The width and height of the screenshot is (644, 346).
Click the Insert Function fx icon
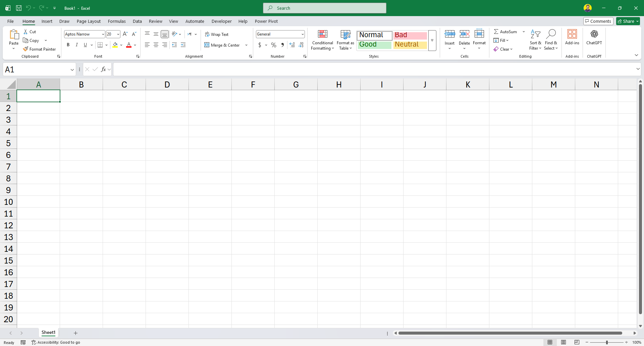click(x=103, y=69)
